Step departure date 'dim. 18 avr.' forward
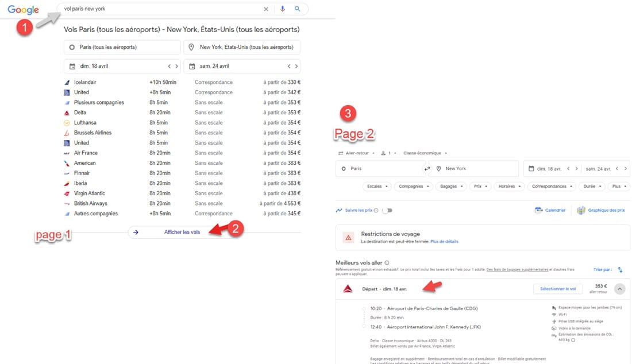The width and height of the screenshot is (632, 364). (576, 169)
